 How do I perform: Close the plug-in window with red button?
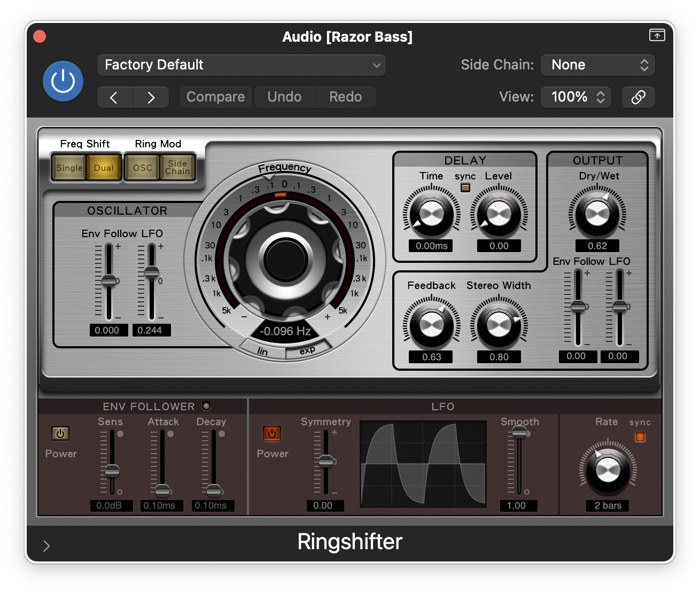40,36
